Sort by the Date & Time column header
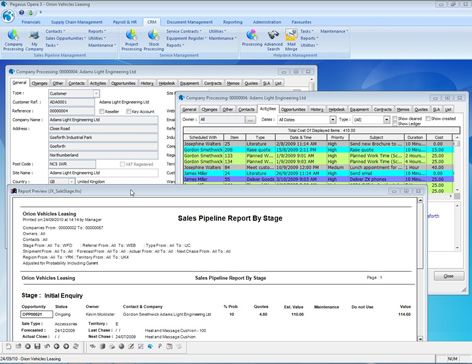Screen dimensions: 472x364 click(301, 137)
